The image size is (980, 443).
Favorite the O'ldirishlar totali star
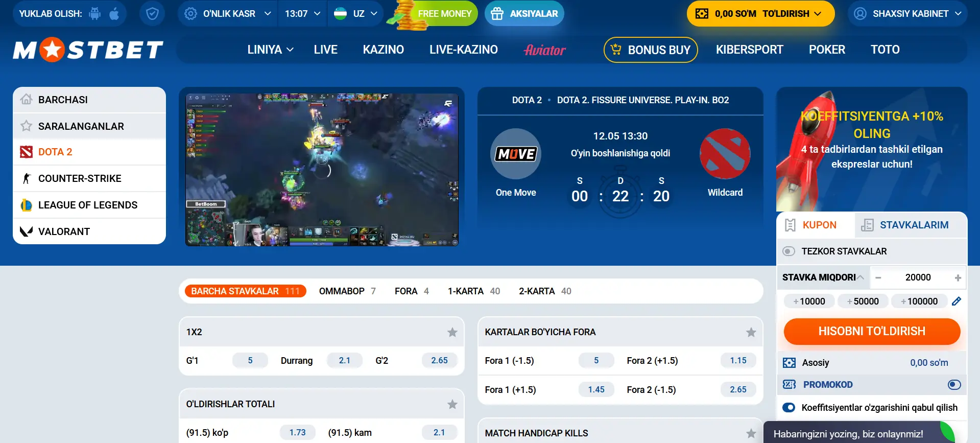[x=452, y=404]
